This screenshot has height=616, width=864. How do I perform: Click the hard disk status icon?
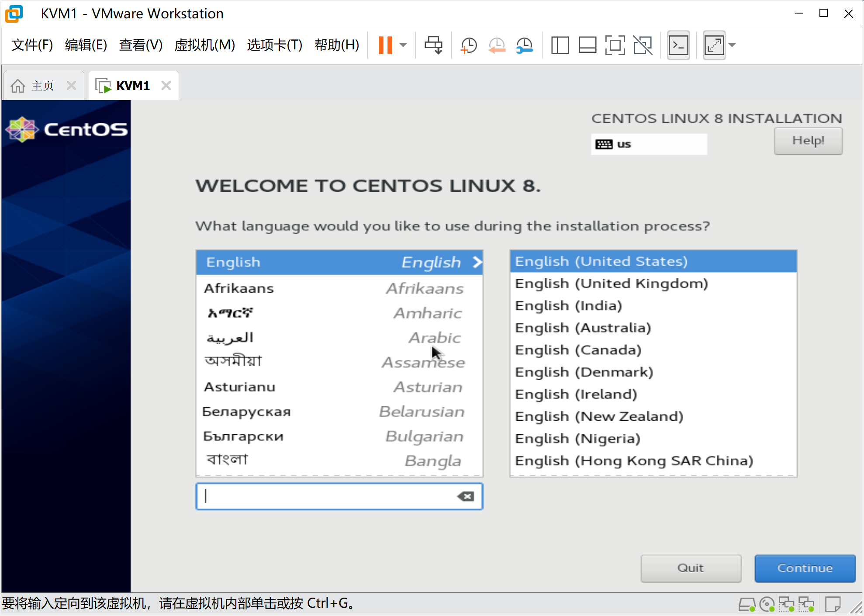pos(746,605)
